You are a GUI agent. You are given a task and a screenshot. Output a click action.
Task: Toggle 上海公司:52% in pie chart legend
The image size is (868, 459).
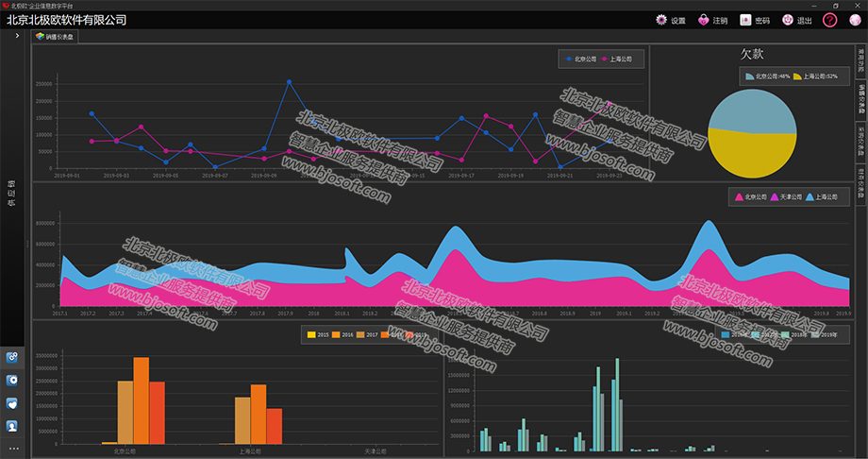click(815, 76)
